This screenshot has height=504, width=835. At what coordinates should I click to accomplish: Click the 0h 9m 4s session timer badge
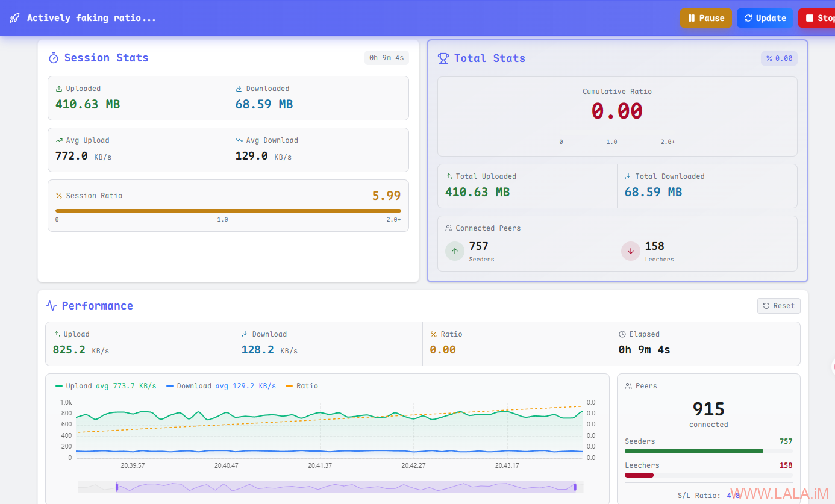(387, 58)
